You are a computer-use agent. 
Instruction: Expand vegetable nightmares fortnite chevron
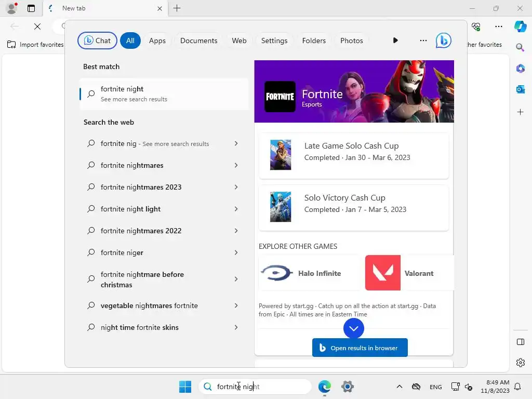coord(236,305)
